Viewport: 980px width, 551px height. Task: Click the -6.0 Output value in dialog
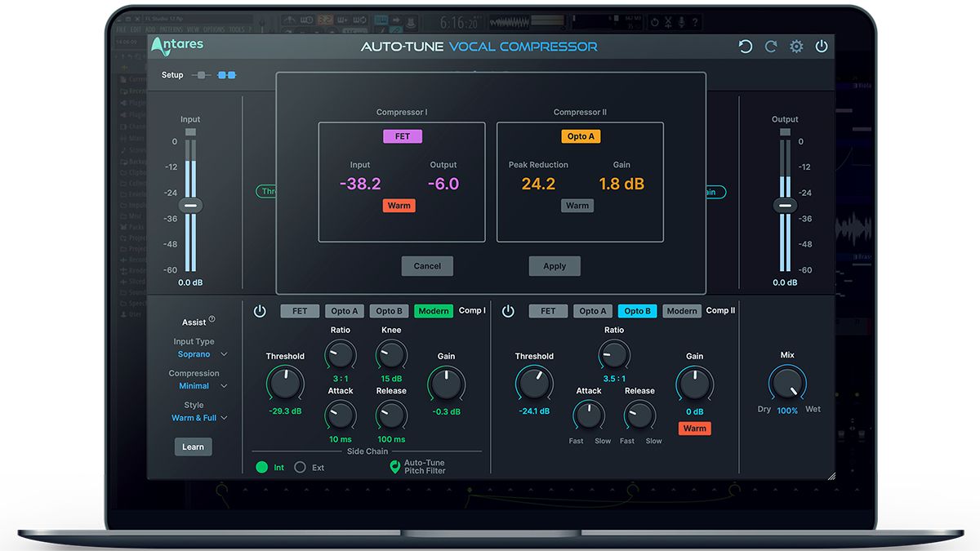pyautogui.click(x=443, y=184)
